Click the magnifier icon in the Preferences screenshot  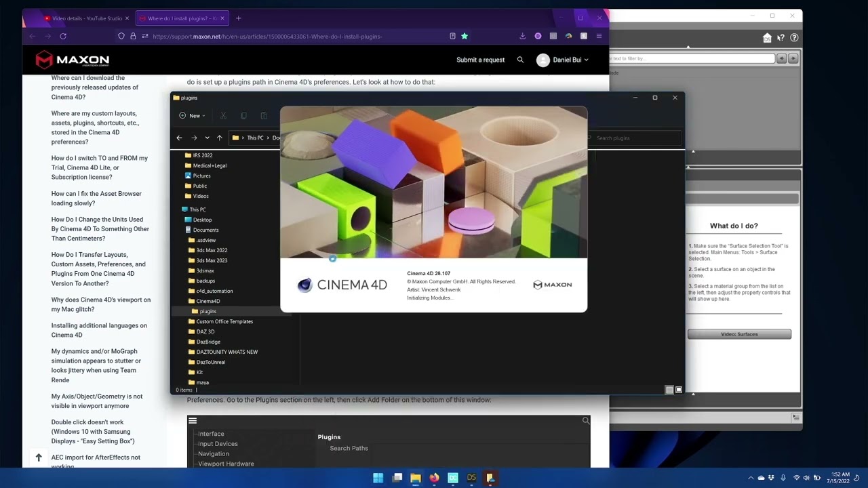point(586,421)
